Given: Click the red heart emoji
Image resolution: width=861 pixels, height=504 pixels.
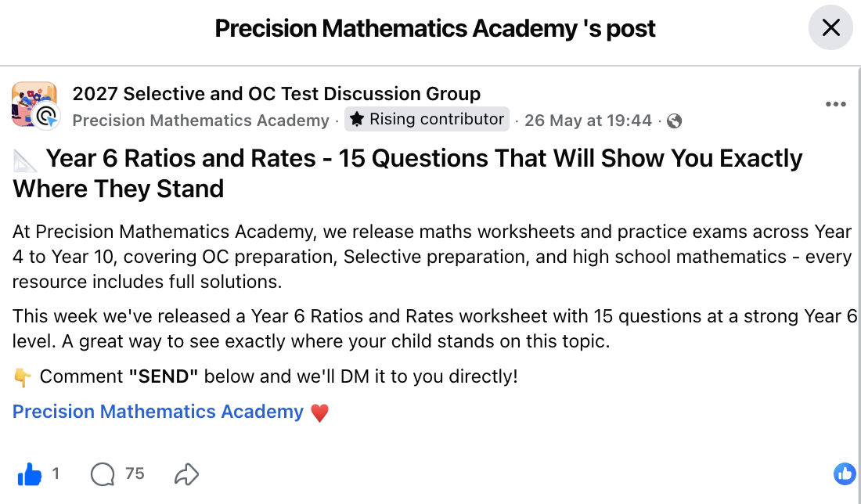Looking at the screenshot, I should (x=319, y=412).
